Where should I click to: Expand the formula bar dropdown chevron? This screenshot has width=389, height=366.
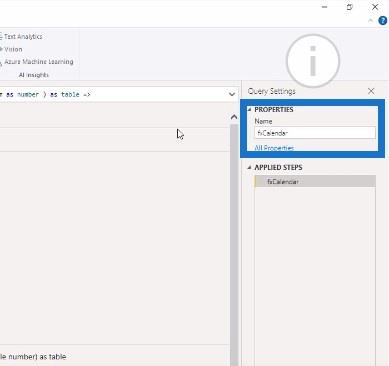coord(232,94)
